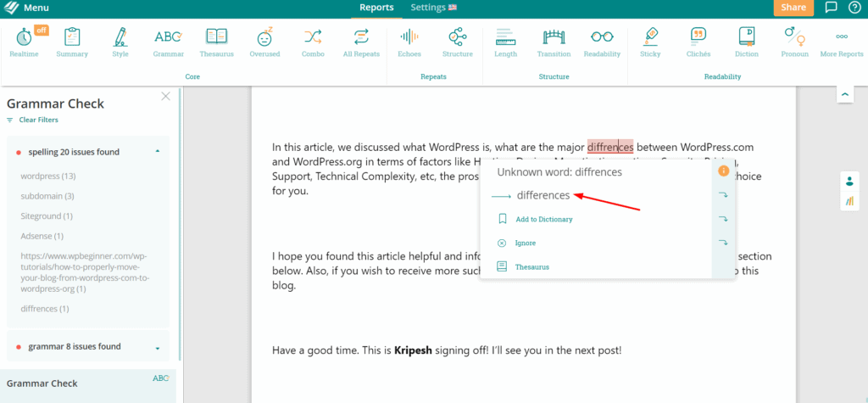Collapse the spelling issues section
The image size is (868, 403).
(x=157, y=152)
